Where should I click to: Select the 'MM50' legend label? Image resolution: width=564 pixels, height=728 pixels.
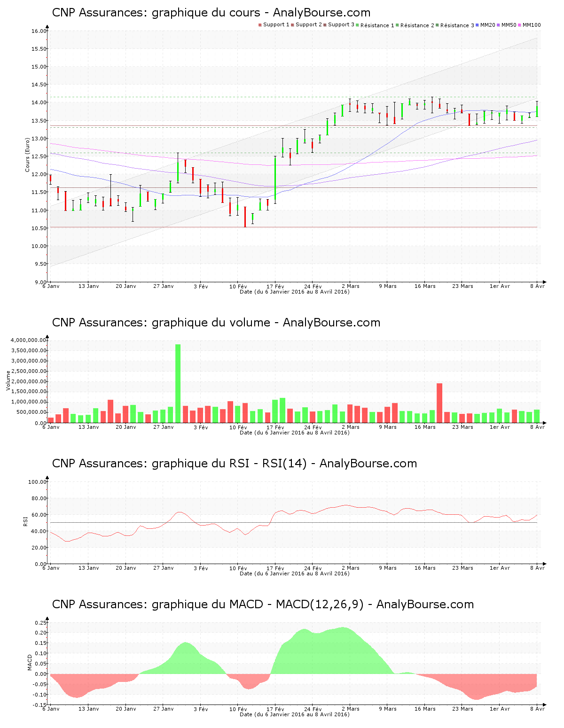tap(509, 25)
